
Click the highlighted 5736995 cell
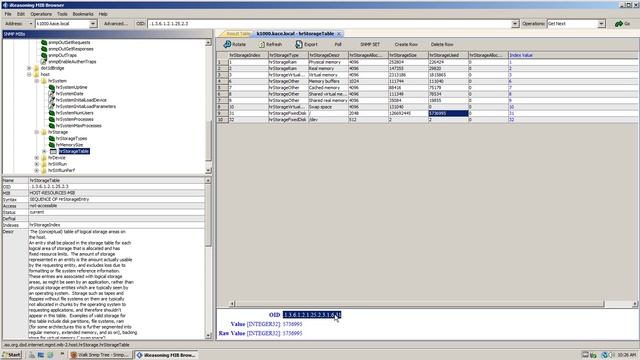pyautogui.click(x=448, y=113)
